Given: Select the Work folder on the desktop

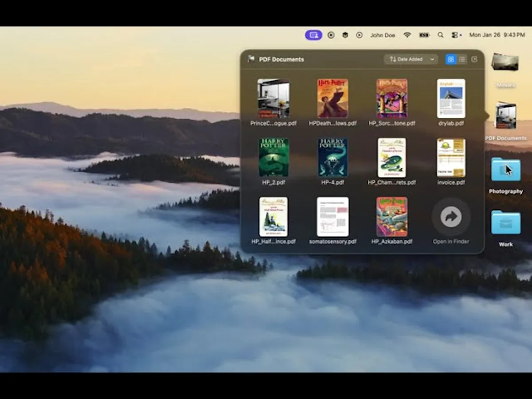Looking at the screenshot, I should click(x=505, y=223).
